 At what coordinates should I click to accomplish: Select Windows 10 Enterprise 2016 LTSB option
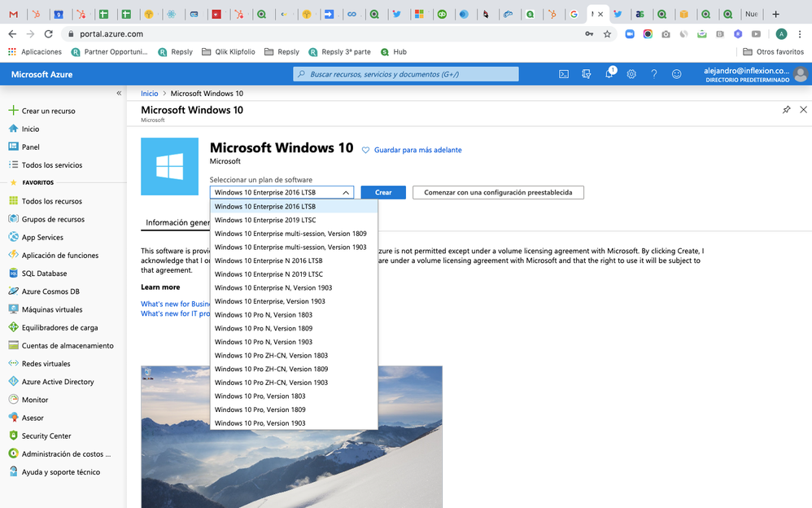[294, 206]
